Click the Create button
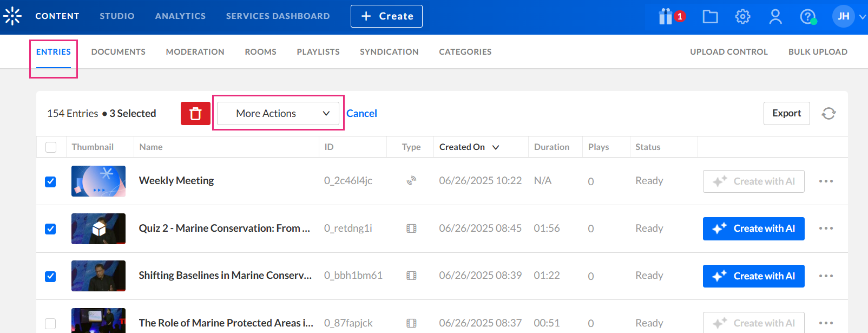The width and height of the screenshot is (868, 333). 386,16
